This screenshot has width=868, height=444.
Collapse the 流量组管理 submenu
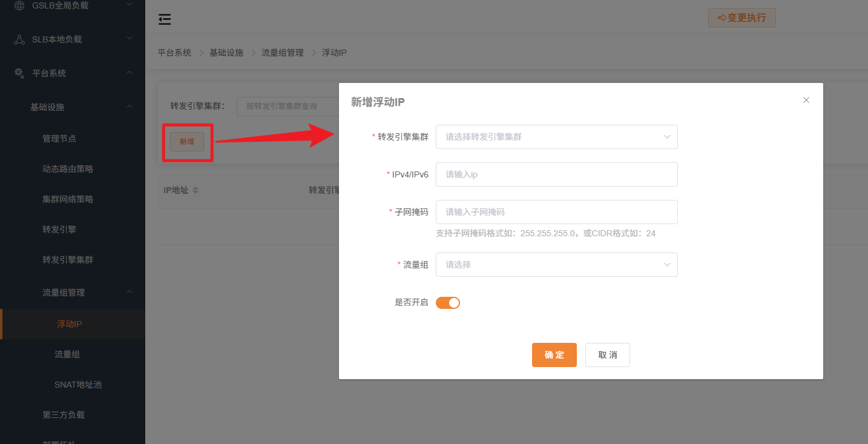(130, 292)
